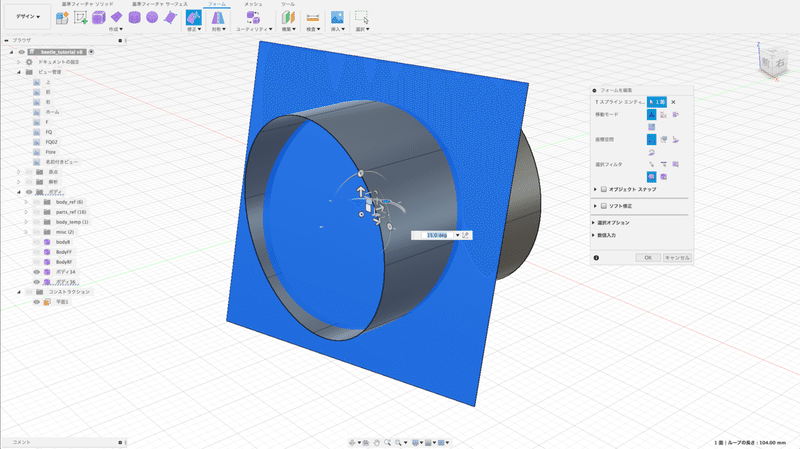Select the Sphere form primitive tool
This screenshot has width=800, height=449.
click(152, 17)
